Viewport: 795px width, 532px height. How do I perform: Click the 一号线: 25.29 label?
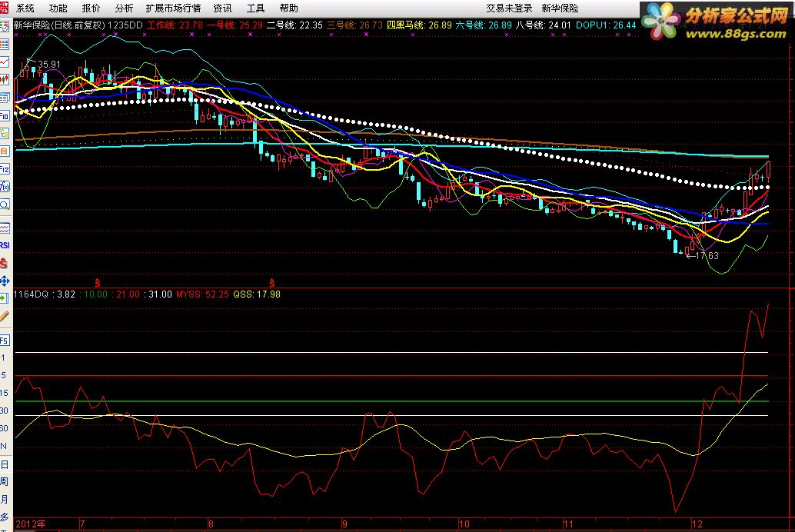coord(235,25)
